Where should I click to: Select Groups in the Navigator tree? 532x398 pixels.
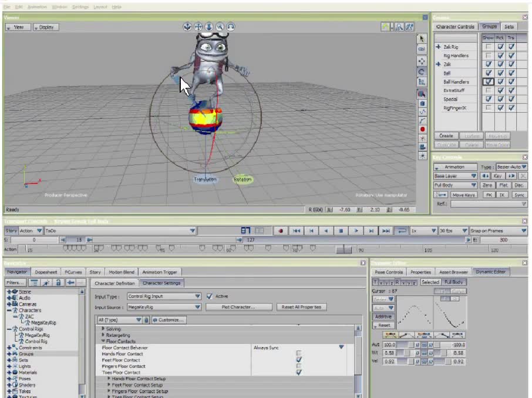click(26, 353)
